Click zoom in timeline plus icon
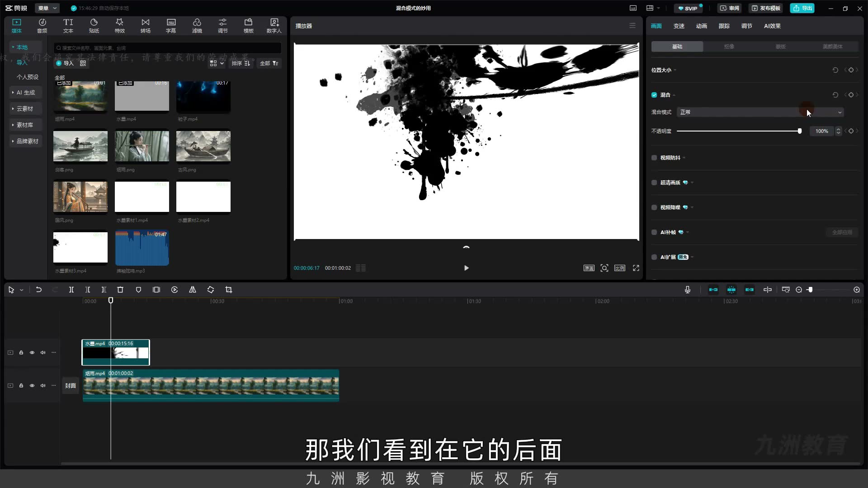 point(857,290)
